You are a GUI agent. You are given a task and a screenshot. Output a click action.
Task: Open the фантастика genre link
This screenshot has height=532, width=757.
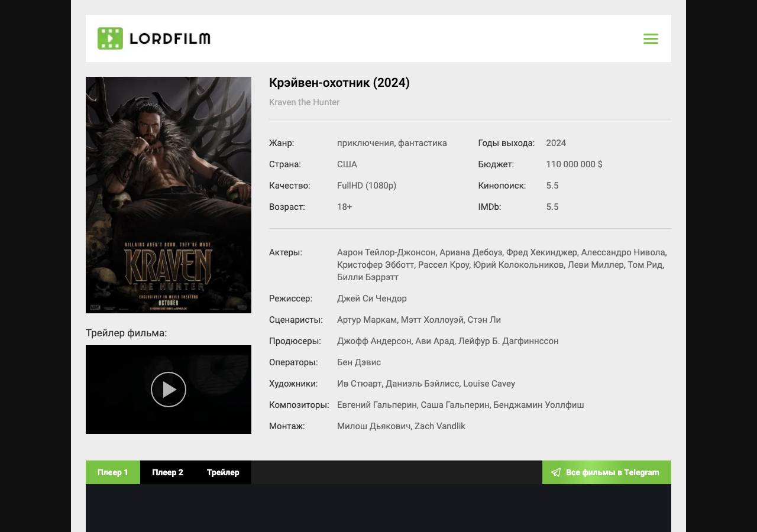pos(422,143)
